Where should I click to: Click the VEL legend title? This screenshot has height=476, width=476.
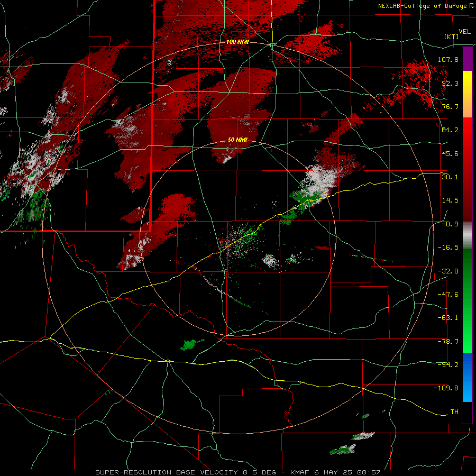click(464, 32)
